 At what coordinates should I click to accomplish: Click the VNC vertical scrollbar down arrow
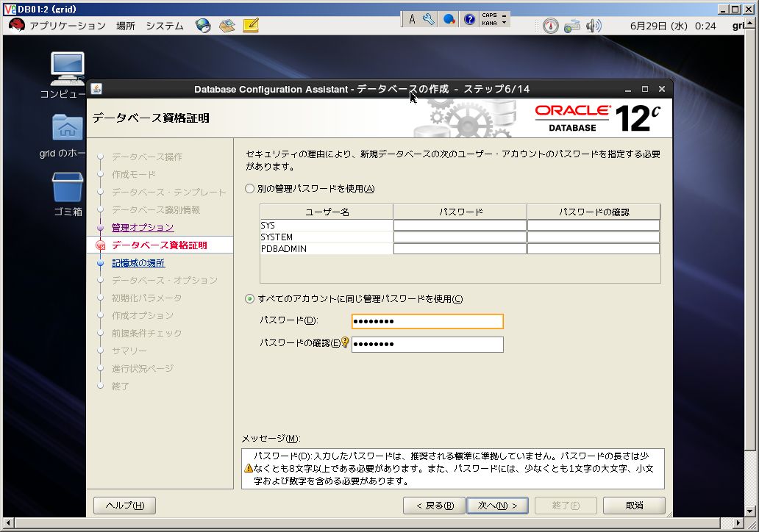[x=749, y=511]
